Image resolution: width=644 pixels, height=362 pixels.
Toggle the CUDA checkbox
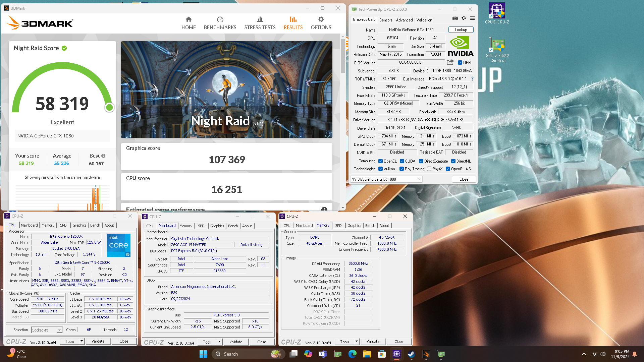click(x=402, y=161)
